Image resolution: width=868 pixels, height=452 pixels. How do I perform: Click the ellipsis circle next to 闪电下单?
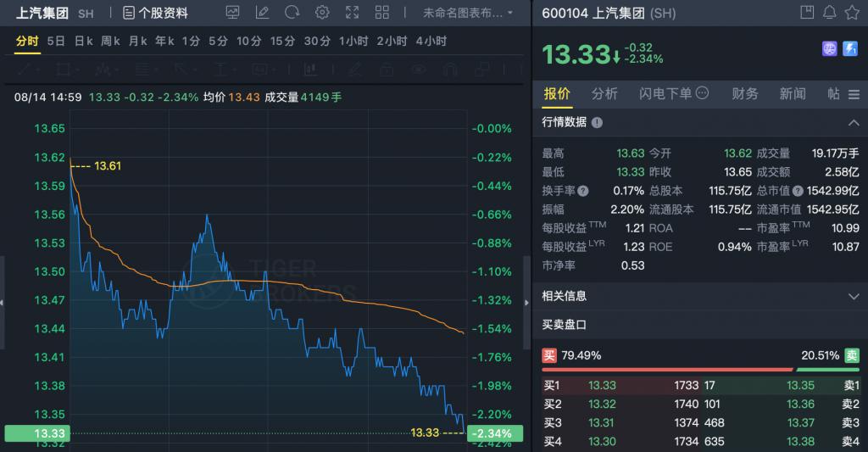point(702,93)
